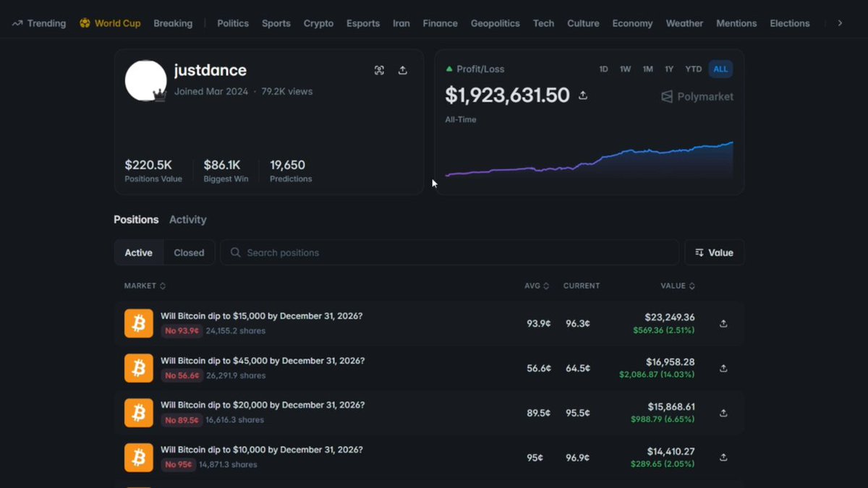This screenshot has width=868, height=488.
Task: Open 'Will Bitcoin dip to $15,000' market
Action: pyautogui.click(x=262, y=317)
